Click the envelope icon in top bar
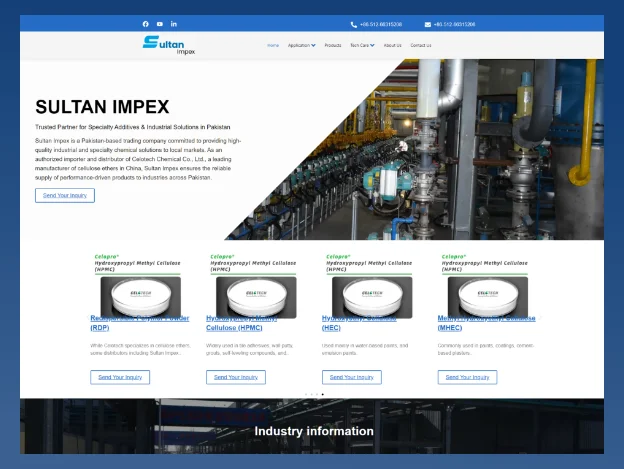624x469 pixels. 428,24
